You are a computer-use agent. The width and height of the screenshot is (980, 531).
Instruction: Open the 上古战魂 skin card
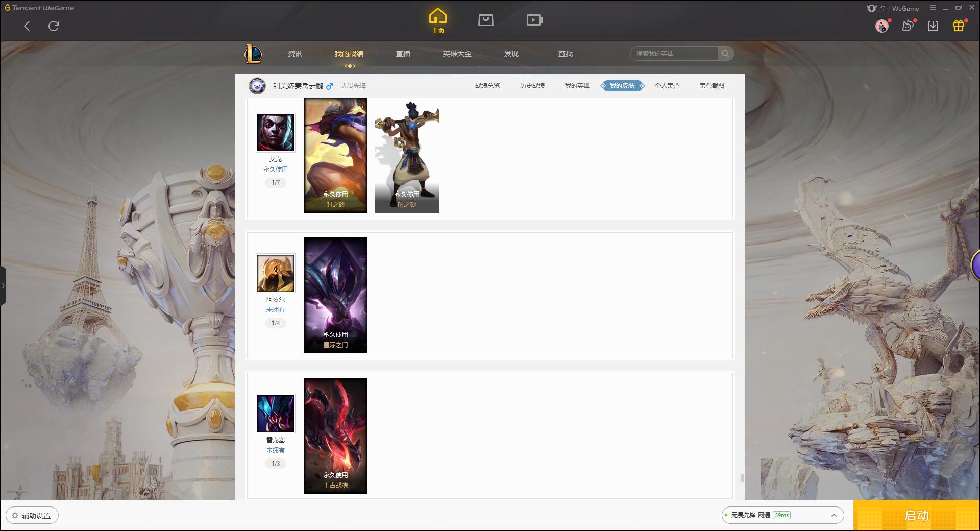335,436
